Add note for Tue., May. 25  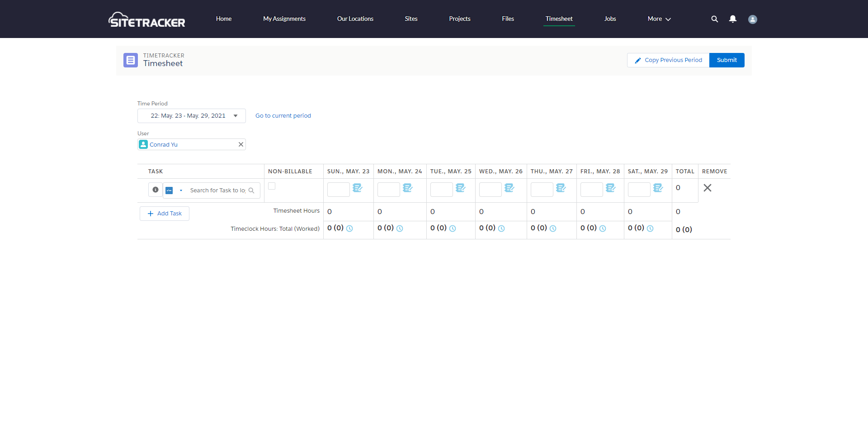click(x=460, y=188)
